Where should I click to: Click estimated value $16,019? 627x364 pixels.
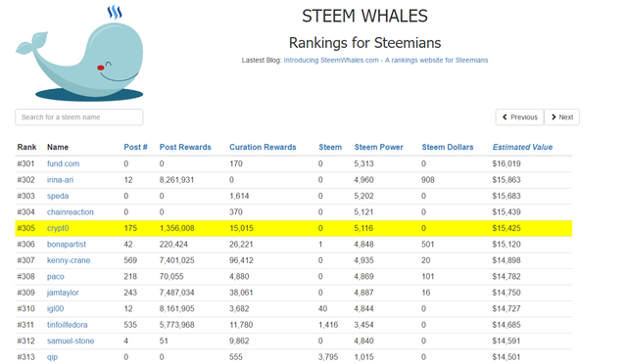[506, 163]
